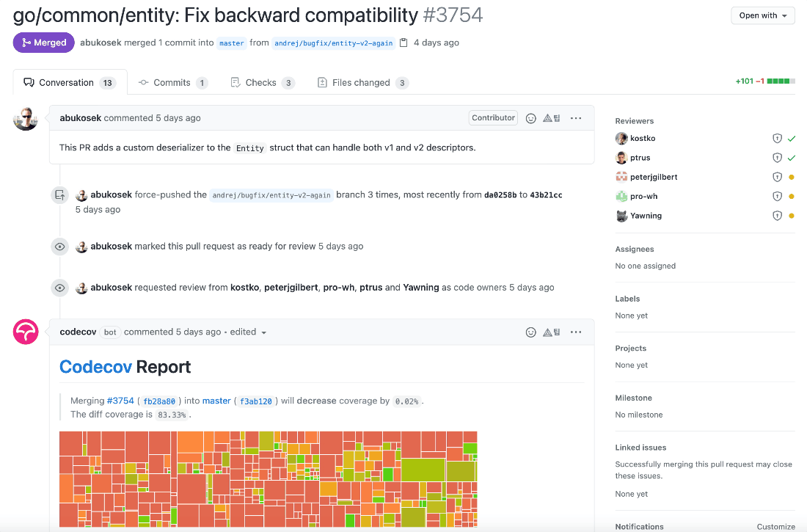
Task: Click Yawning's avatar in Reviewers
Action: pos(621,216)
